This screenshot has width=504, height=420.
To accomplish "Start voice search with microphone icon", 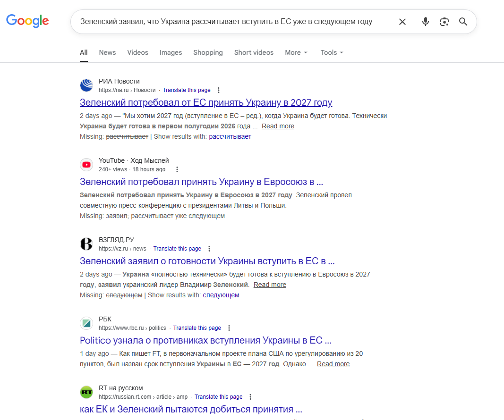I will 425,22.
